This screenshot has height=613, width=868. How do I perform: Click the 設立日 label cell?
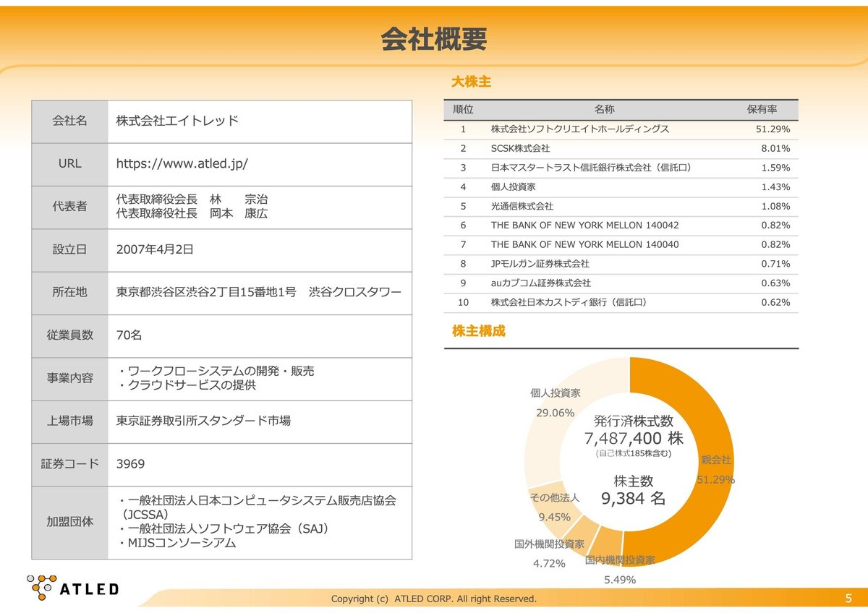click(x=70, y=249)
